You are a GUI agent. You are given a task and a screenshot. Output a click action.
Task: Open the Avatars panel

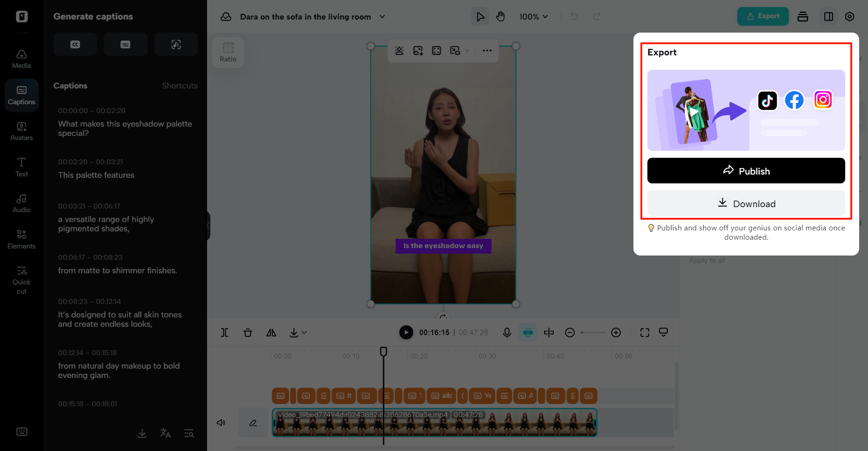click(x=21, y=131)
